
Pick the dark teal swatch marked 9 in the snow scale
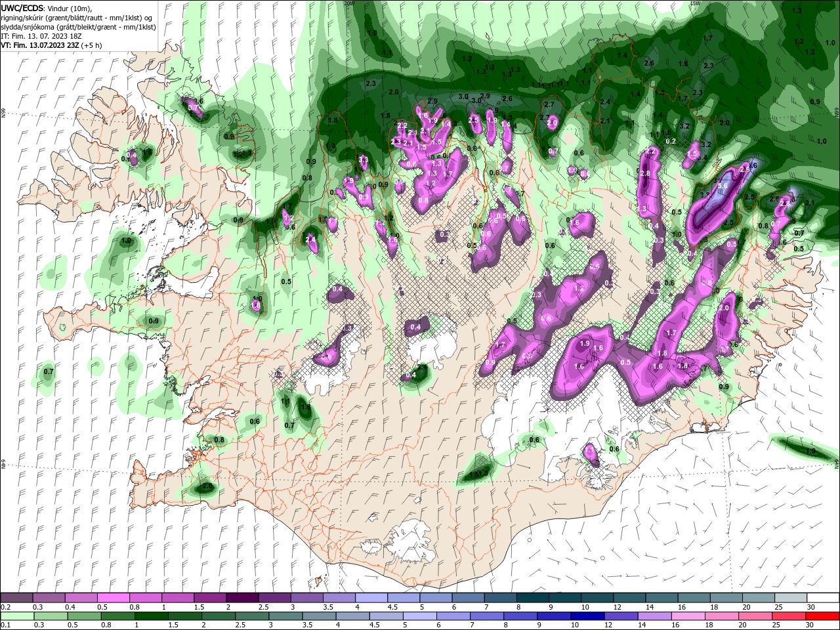tap(564, 598)
